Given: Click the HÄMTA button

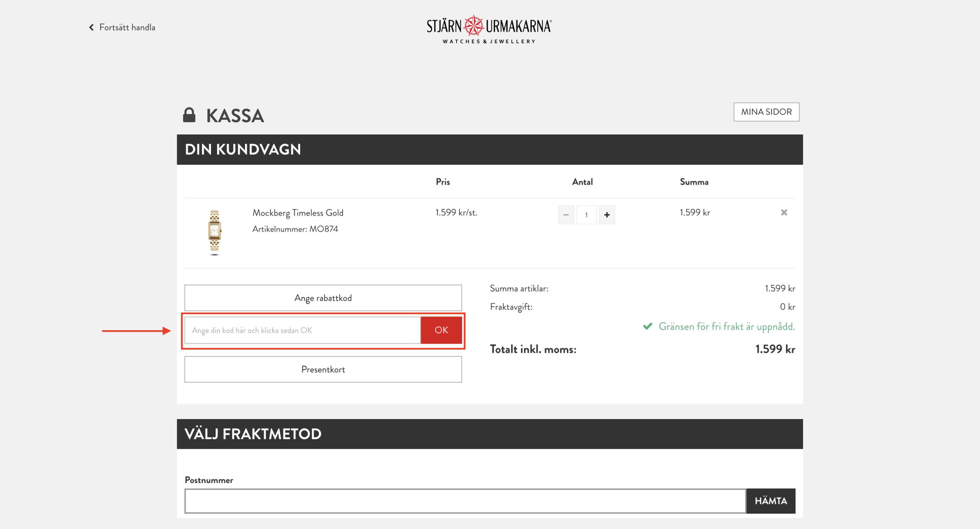Looking at the screenshot, I should pos(771,501).
